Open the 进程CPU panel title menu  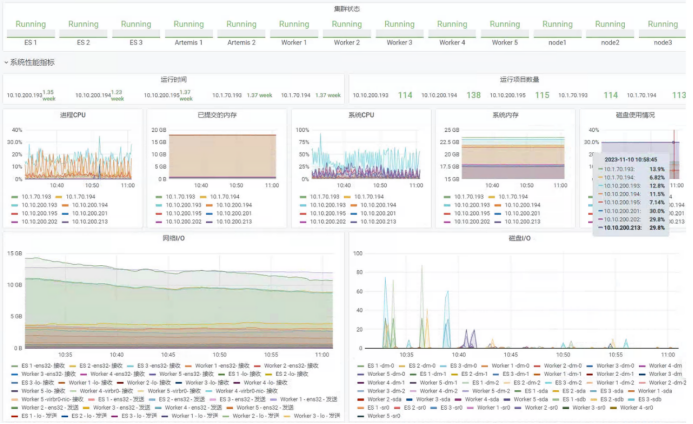(73, 115)
